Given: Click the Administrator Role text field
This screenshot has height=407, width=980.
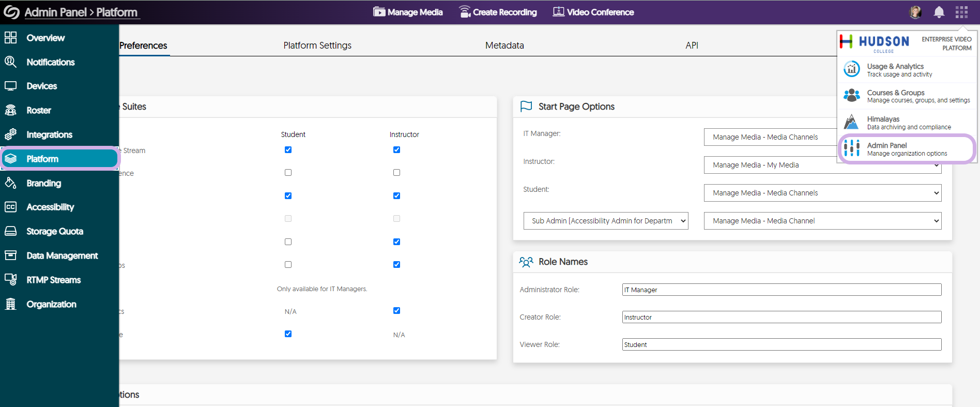Looking at the screenshot, I should click(781, 290).
